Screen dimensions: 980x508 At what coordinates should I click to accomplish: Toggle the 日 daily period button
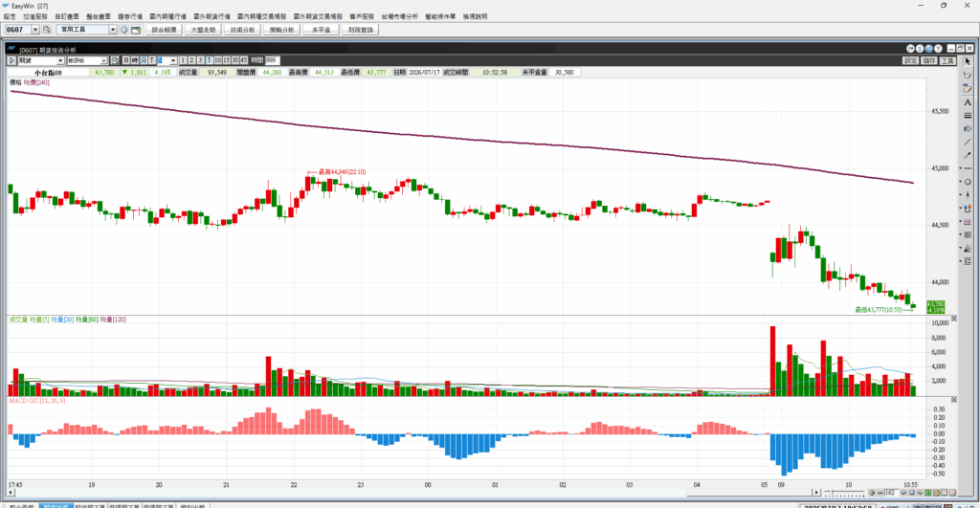tap(125, 60)
